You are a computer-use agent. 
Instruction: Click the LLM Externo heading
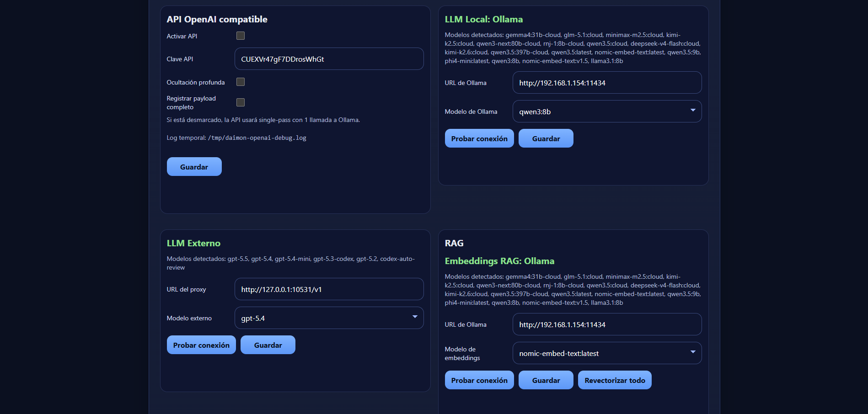[x=193, y=243]
